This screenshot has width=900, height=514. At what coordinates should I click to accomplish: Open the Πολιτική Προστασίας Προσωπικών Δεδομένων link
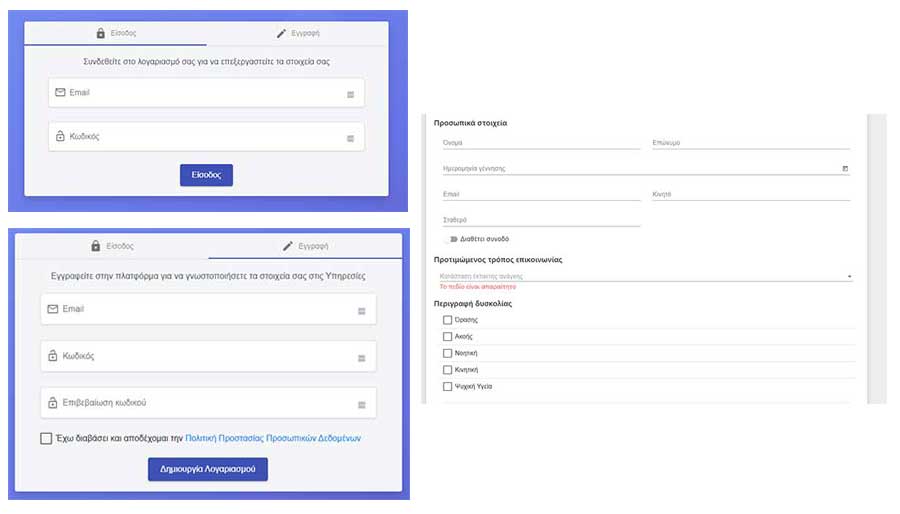tap(273, 438)
